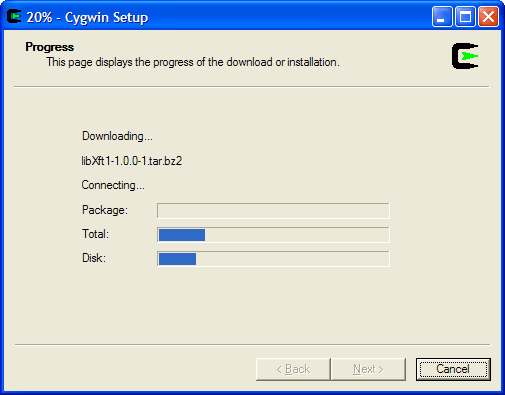Click the disabled Next button
505x395 pixels.
[x=368, y=369]
